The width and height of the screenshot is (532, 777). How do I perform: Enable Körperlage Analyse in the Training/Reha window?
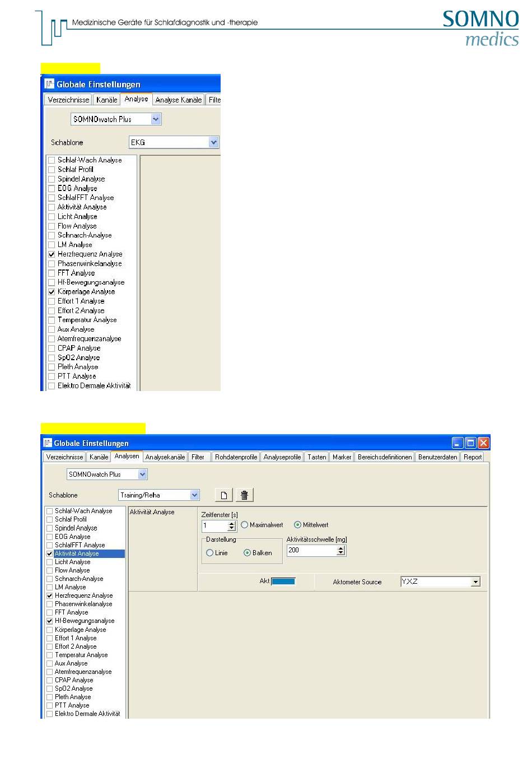point(49,630)
